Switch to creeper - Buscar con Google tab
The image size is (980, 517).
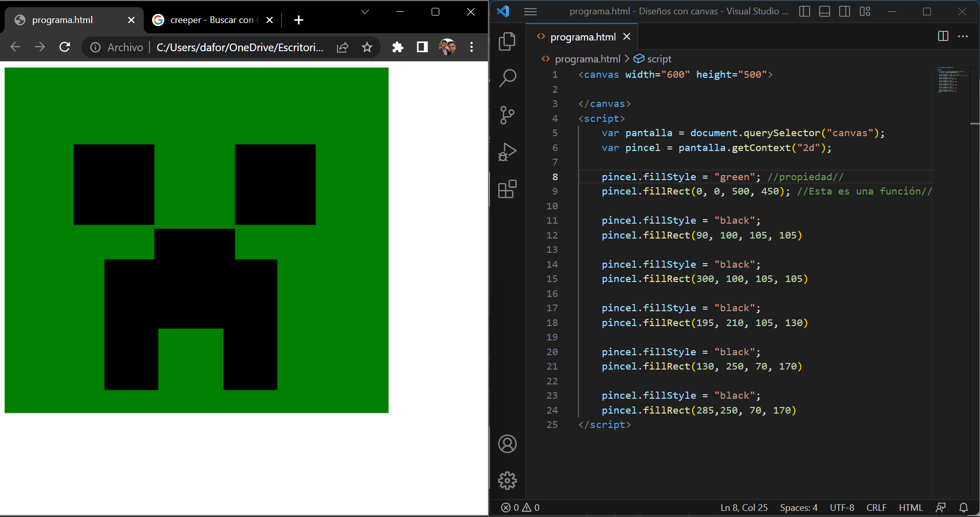click(x=211, y=20)
